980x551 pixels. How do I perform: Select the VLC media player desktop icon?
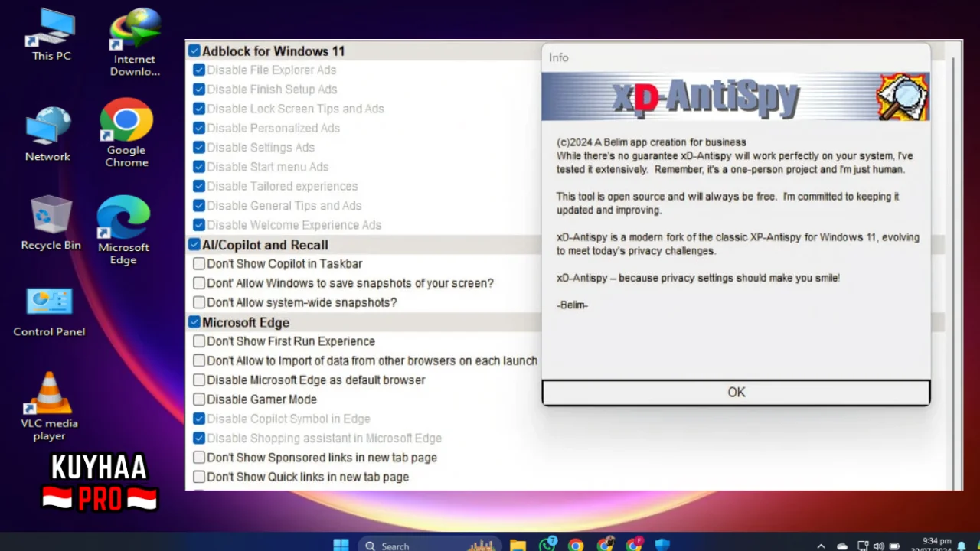[50, 406]
